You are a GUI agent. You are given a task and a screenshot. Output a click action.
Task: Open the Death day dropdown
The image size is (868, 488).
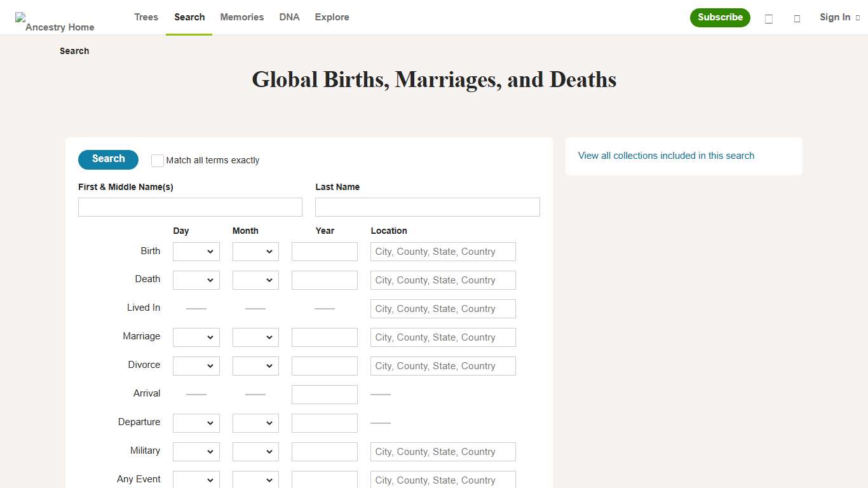pos(196,280)
